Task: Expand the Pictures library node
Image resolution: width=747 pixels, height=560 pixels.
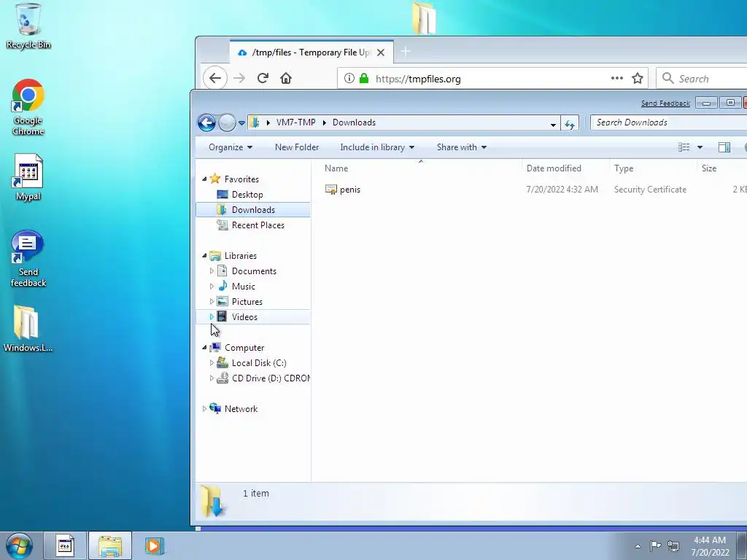Action: pos(212,301)
